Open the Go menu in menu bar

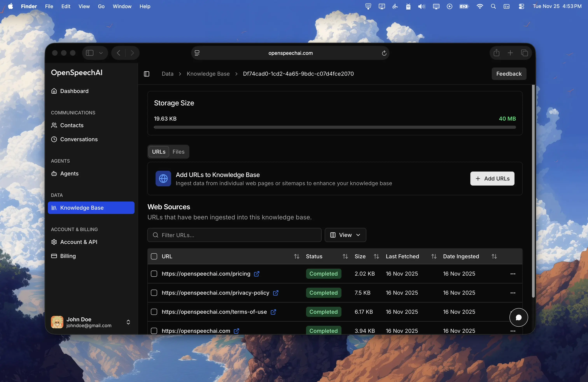[x=101, y=6]
